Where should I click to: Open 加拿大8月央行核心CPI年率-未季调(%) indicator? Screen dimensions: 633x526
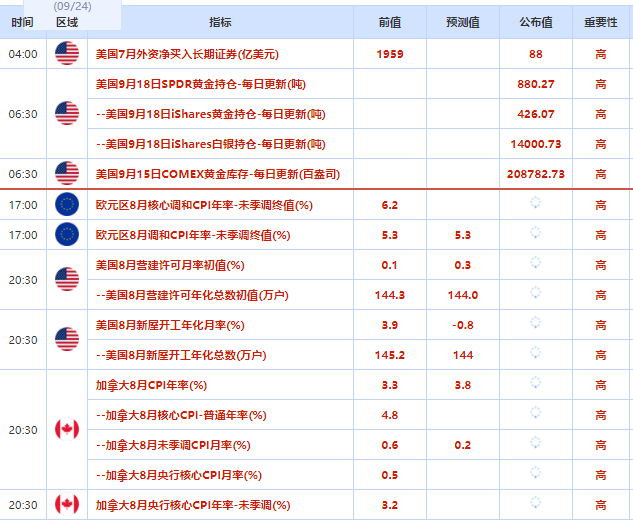coord(193,505)
